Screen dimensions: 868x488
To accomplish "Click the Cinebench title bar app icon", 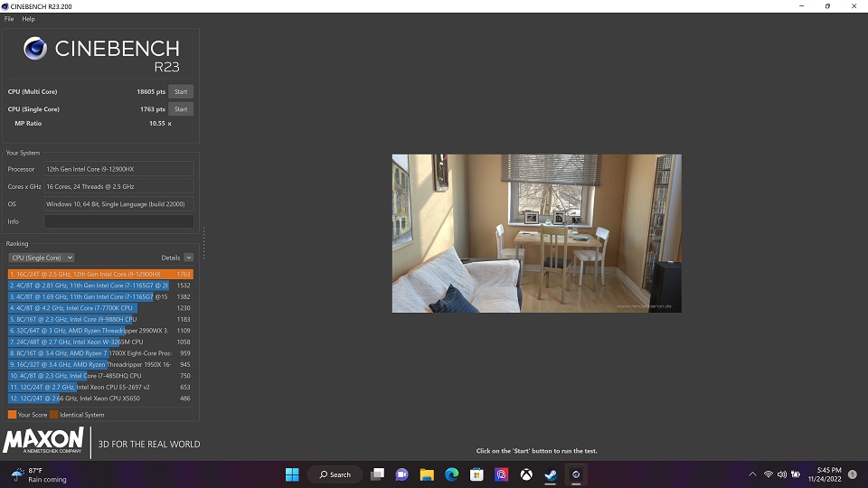I will tap(5, 6).
